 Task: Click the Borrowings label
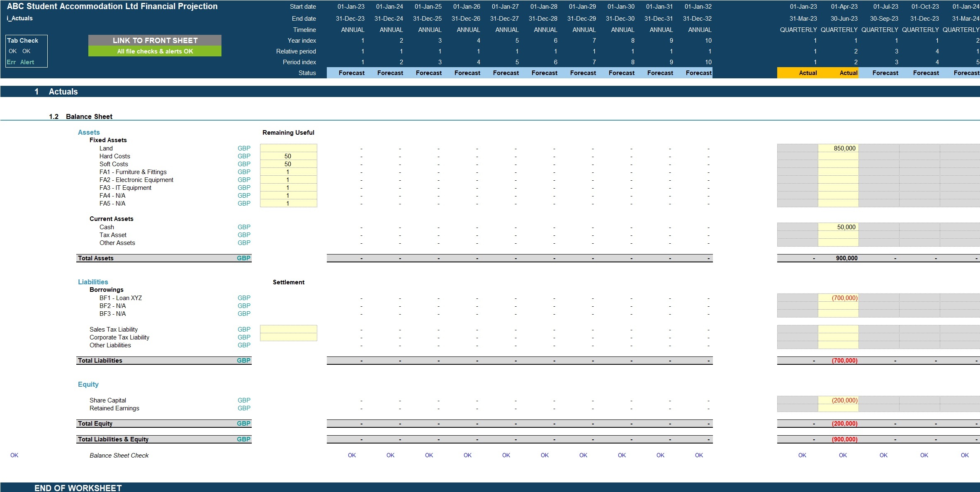pos(107,290)
